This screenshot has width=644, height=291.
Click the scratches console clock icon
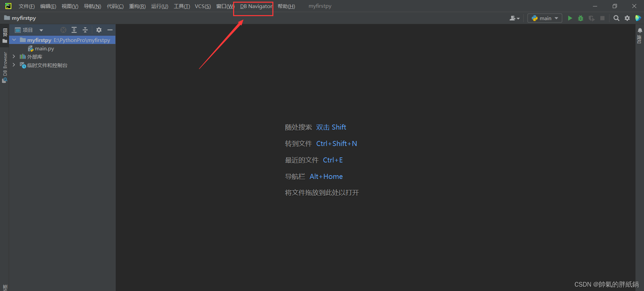[x=23, y=65]
